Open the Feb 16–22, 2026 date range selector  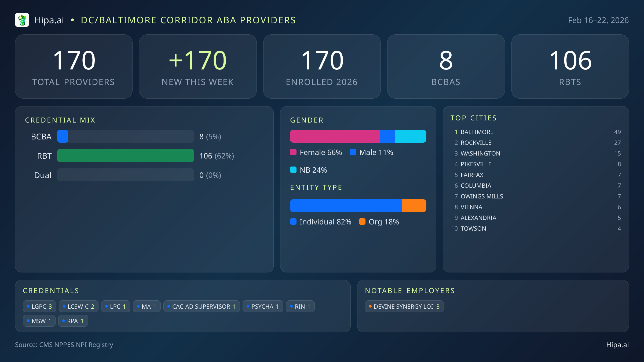[x=599, y=20]
